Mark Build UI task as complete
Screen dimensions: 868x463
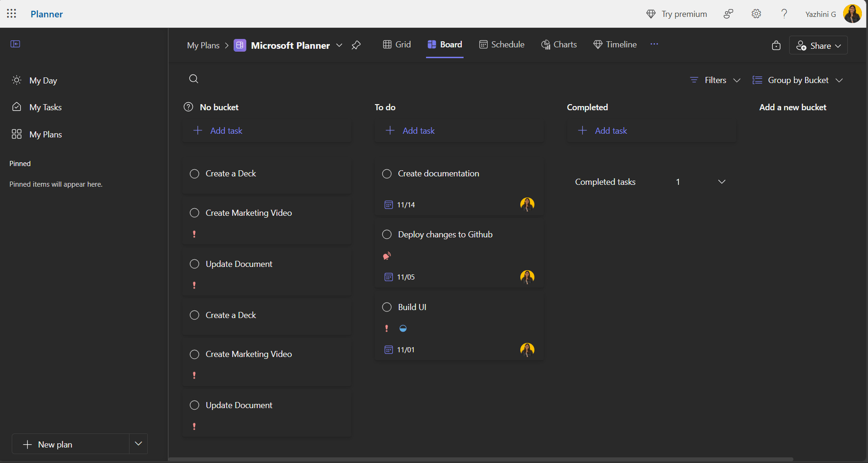[x=387, y=307]
